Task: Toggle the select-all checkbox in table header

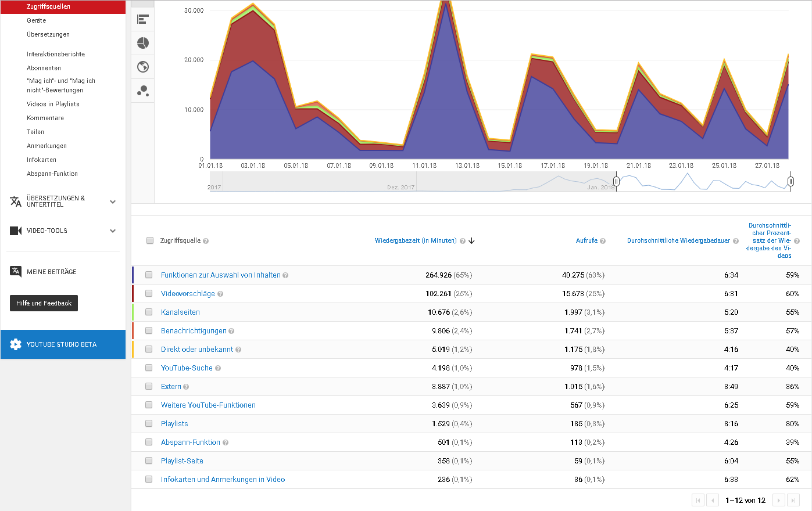Action: tap(150, 240)
